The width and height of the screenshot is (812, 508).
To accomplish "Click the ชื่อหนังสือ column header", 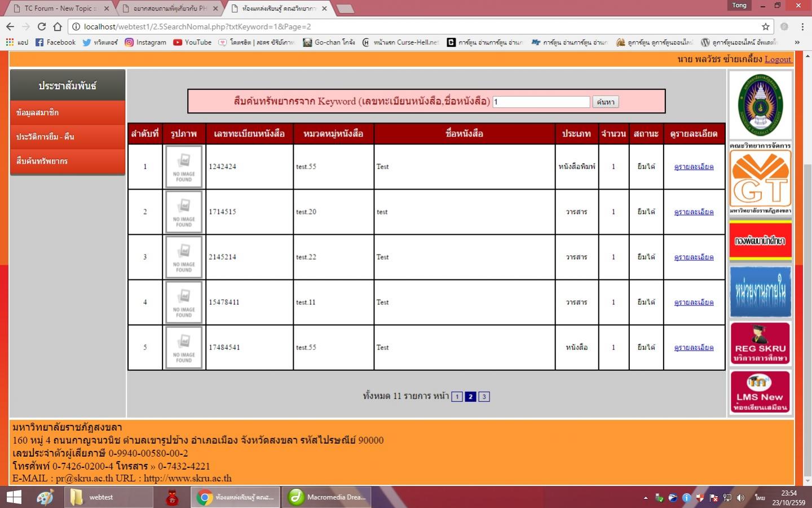I will click(464, 134).
